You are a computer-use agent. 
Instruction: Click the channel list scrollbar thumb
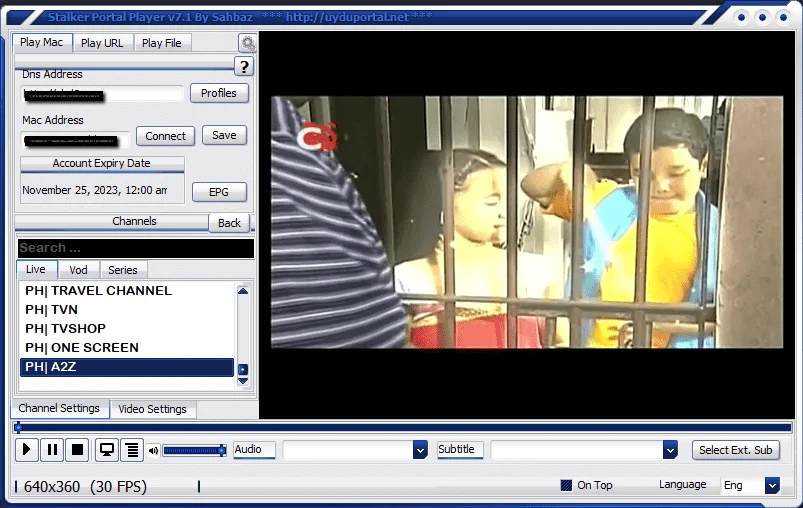coord(243,369)
